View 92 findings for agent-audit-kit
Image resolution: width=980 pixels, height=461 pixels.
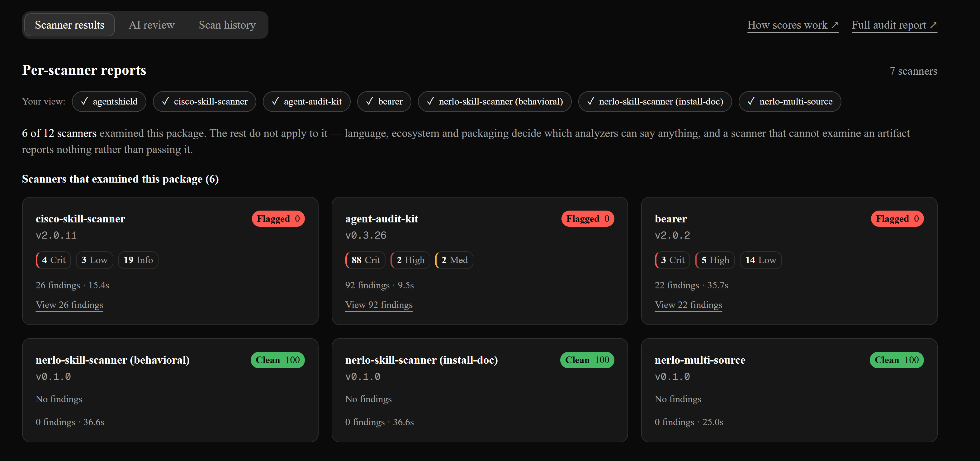[x=379, y=305]
